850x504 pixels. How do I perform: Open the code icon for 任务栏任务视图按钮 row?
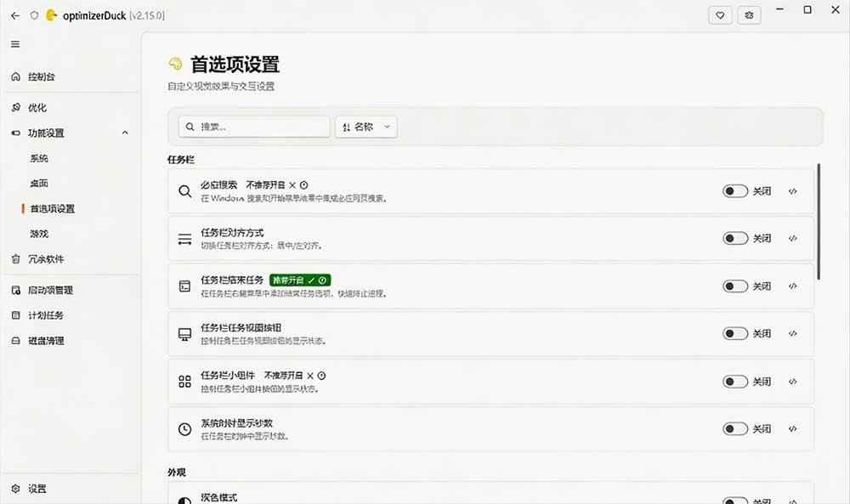point(792,333)
